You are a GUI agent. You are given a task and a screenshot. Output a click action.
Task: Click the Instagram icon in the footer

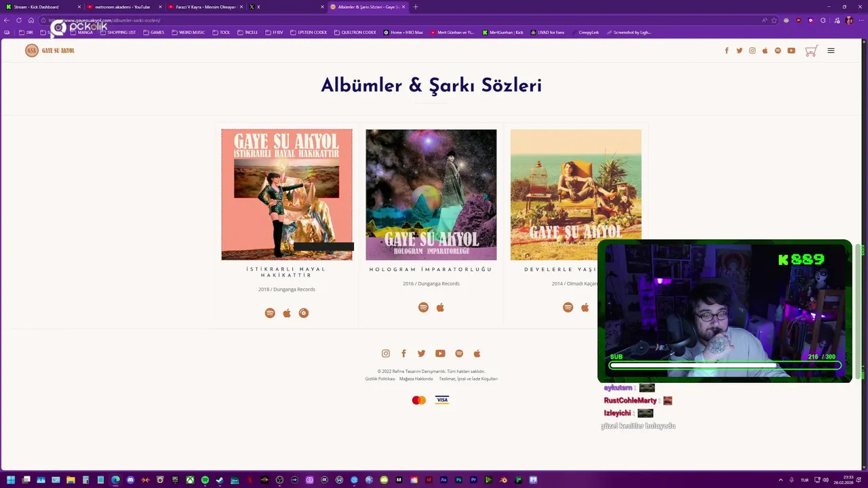point(386,354)
